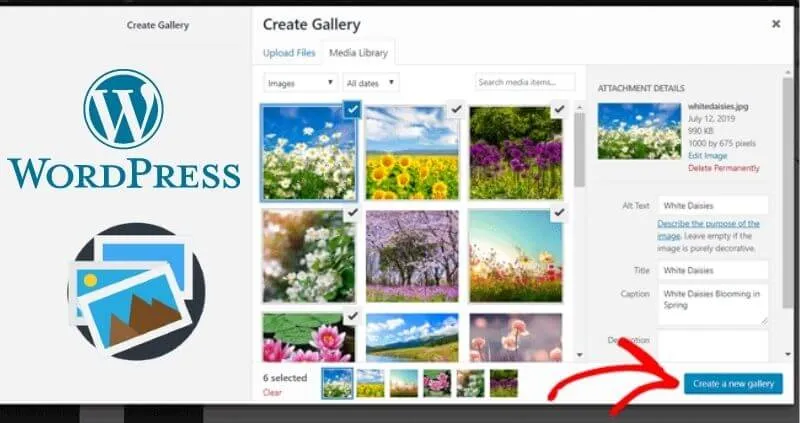Image resolution: width=800 pixels, height=423 pixels.
Task: Select the purple allium flowers thumbnail
Action: pyautogui.click(x=516, y=153)
